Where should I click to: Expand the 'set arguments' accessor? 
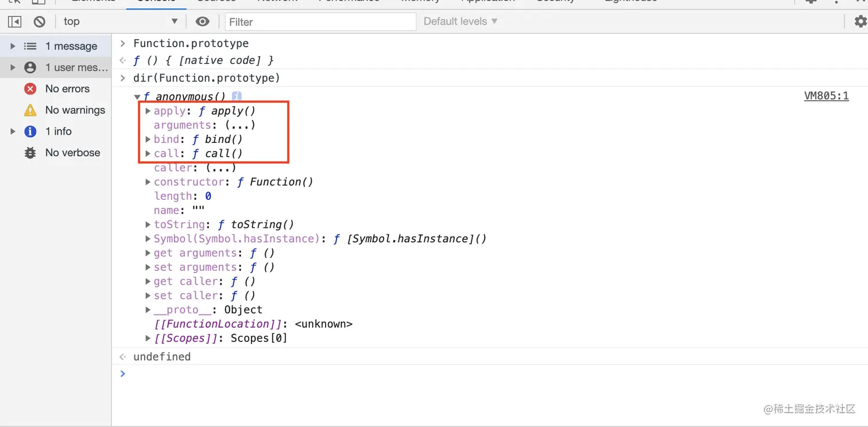point(148,267)
